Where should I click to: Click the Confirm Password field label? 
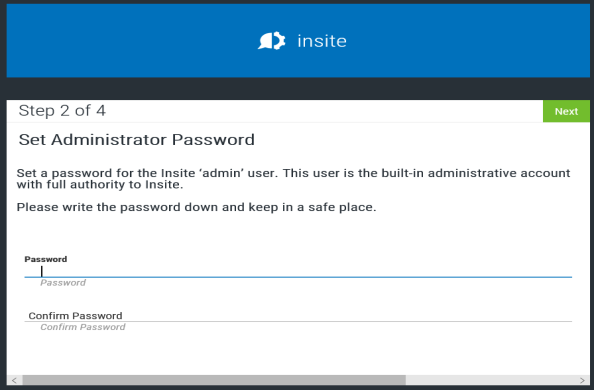[x=75, y=316]
